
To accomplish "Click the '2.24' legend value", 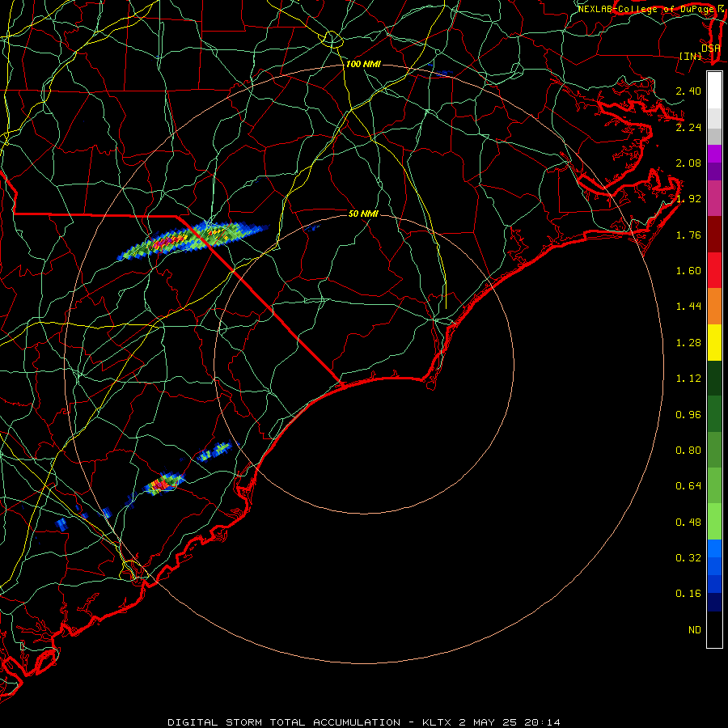I will [x=688, y=127].
